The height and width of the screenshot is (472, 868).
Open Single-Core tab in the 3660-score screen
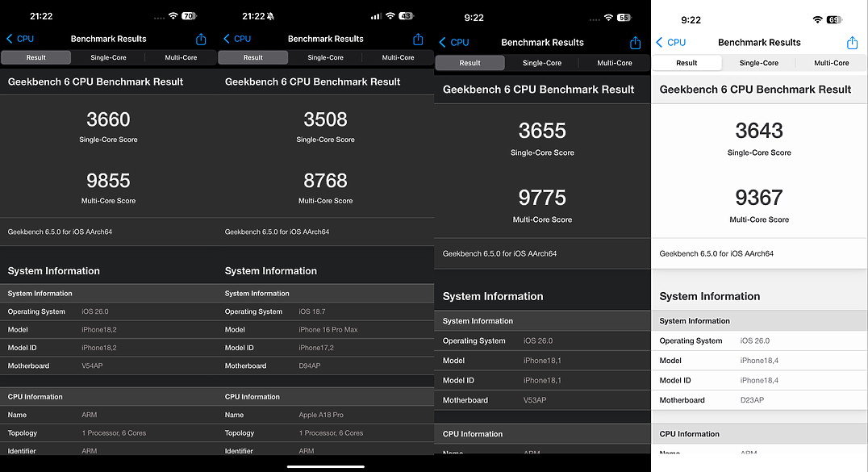pyautogui.click(x=108, y=57)
